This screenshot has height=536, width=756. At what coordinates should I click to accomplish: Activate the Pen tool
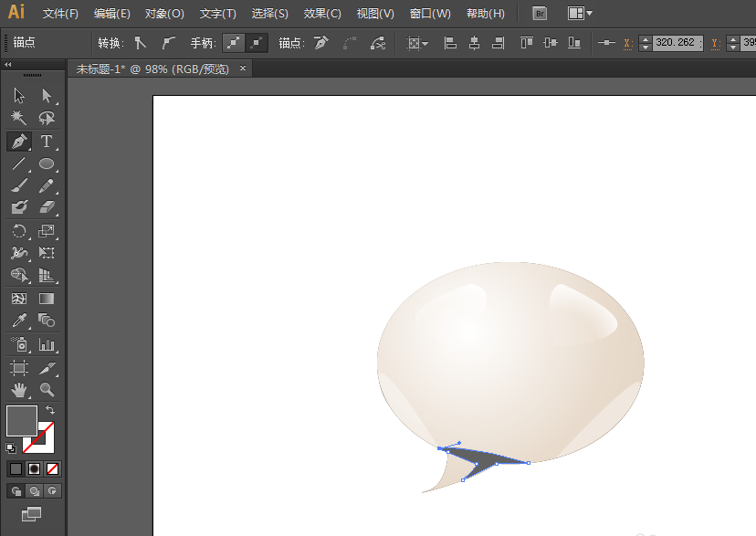(x=19, y=142)
